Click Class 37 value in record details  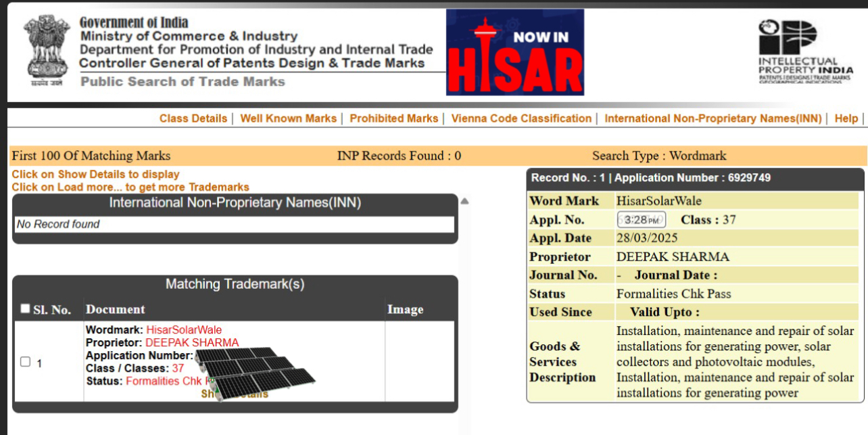[729, 220]
